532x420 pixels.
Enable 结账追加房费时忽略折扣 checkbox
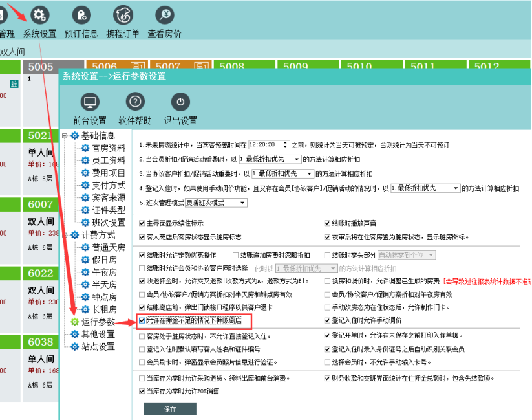pos(235,255)
